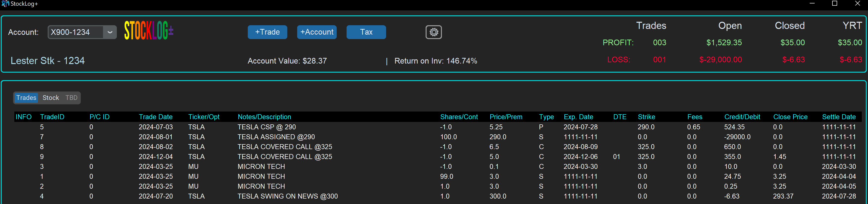Screen dimensions: 868x204
Task: Click the StockLog+ title bar app icon
Action: [x=5, y=4]
